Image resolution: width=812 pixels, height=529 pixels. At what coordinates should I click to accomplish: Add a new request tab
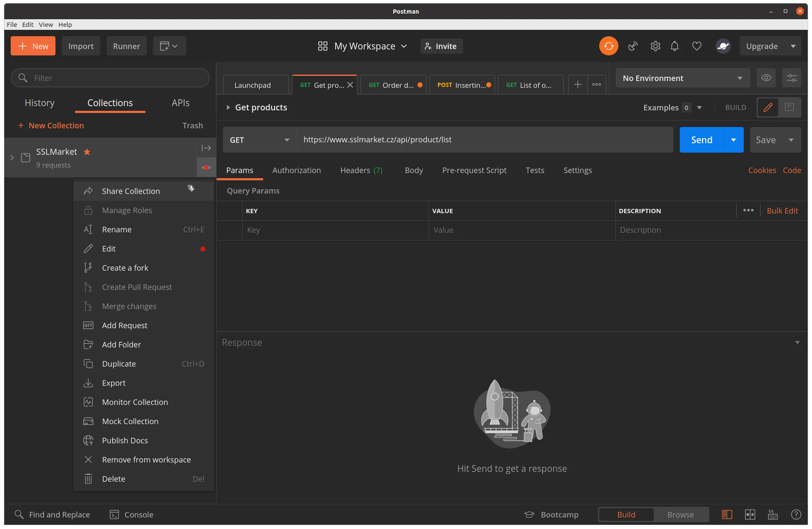pos(577,85)
